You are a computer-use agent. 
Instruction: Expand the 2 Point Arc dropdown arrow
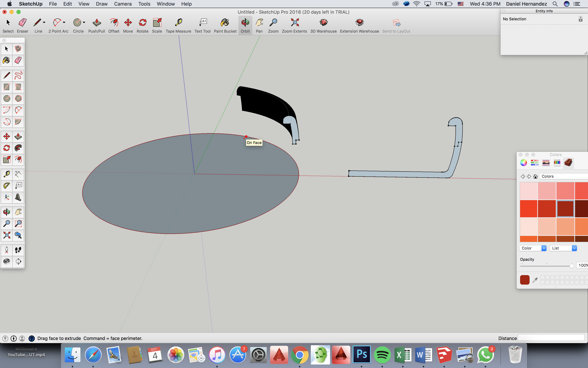tap(64, 22)
